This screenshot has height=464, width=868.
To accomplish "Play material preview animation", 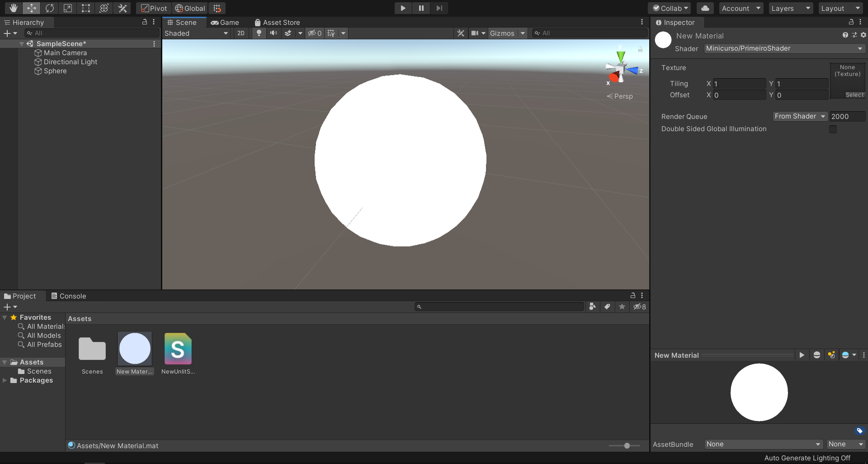I will click(802, 355).
